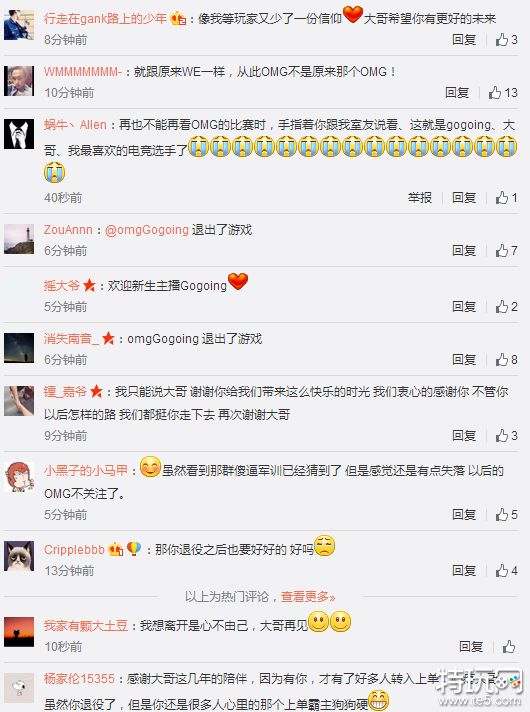Click the sunset avatar of 我家有颗大土豆
The image size is (530, 712).
tap(19, 632)
